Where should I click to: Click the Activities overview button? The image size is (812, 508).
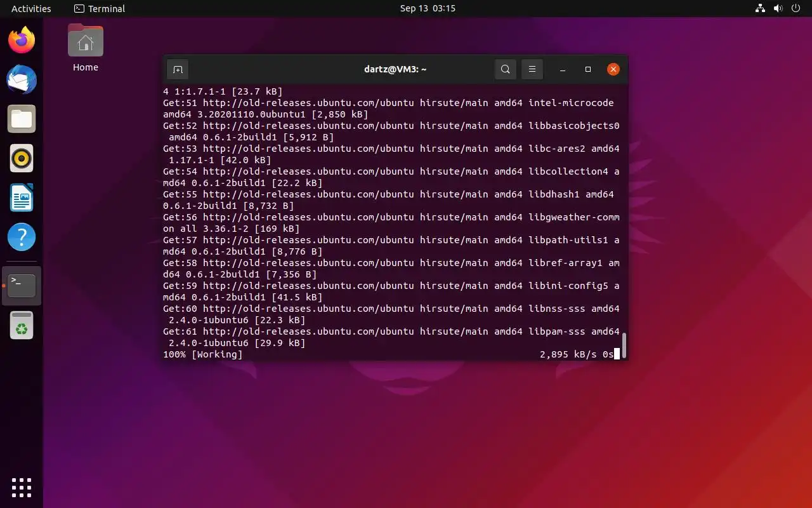point(31,8)
